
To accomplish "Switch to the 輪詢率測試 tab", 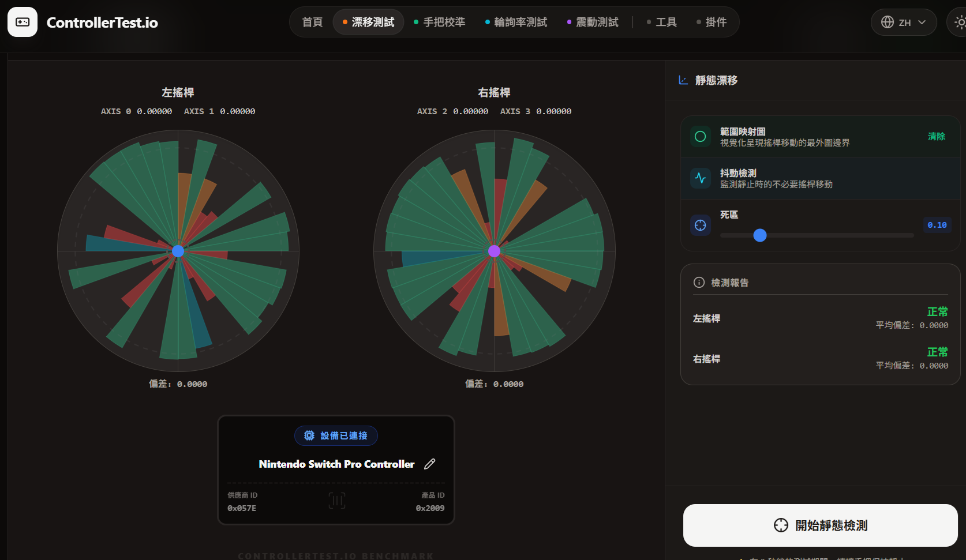I will (x=516, y=22).
